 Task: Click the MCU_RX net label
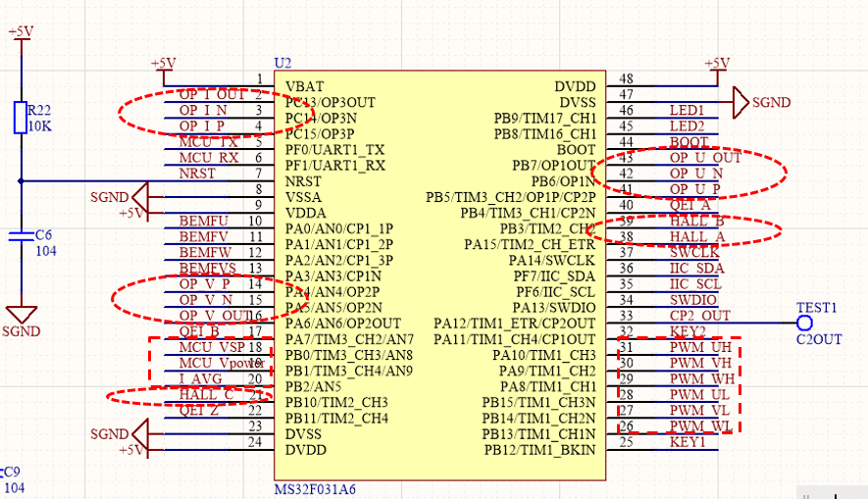click(x=209, y=158)
